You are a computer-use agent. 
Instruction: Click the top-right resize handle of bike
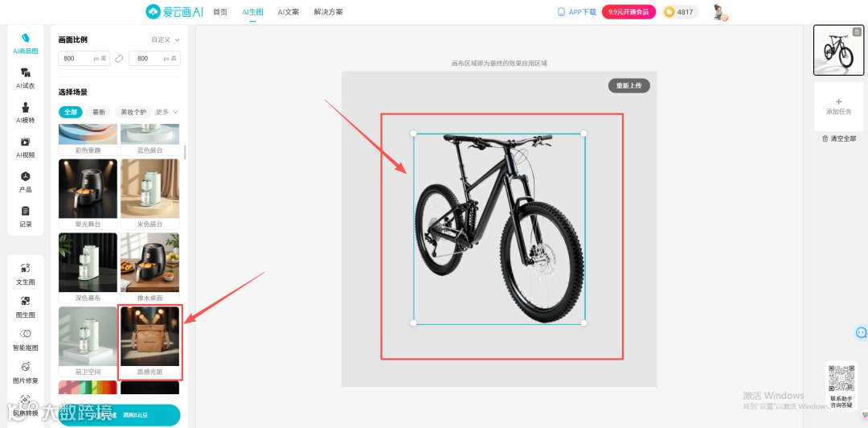583,134
